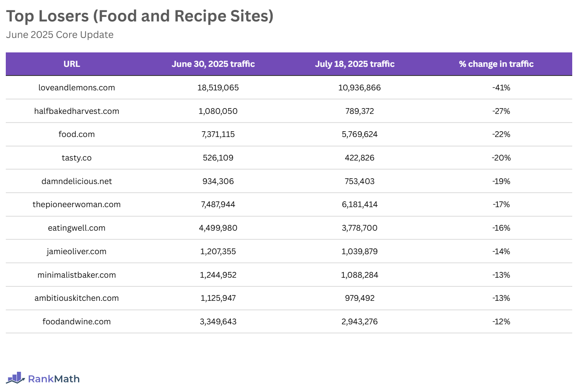
Task: Click the -41% change value
Action: (501, 87)
